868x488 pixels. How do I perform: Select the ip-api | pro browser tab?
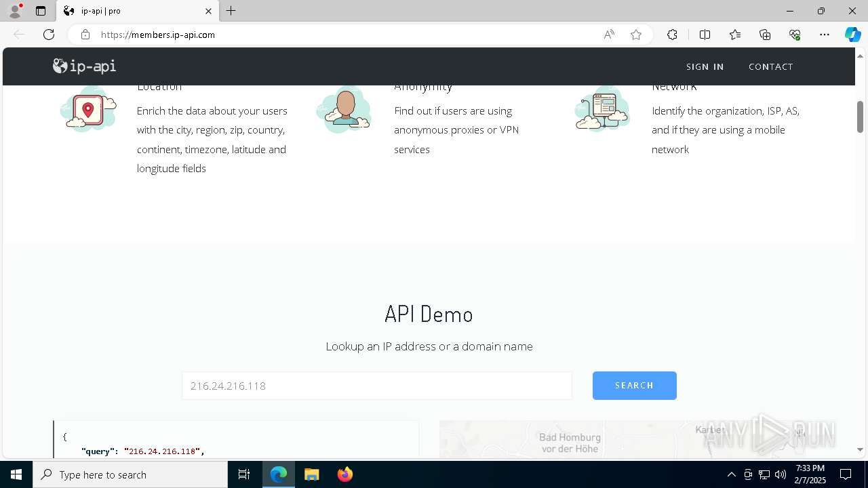(138, 11)
